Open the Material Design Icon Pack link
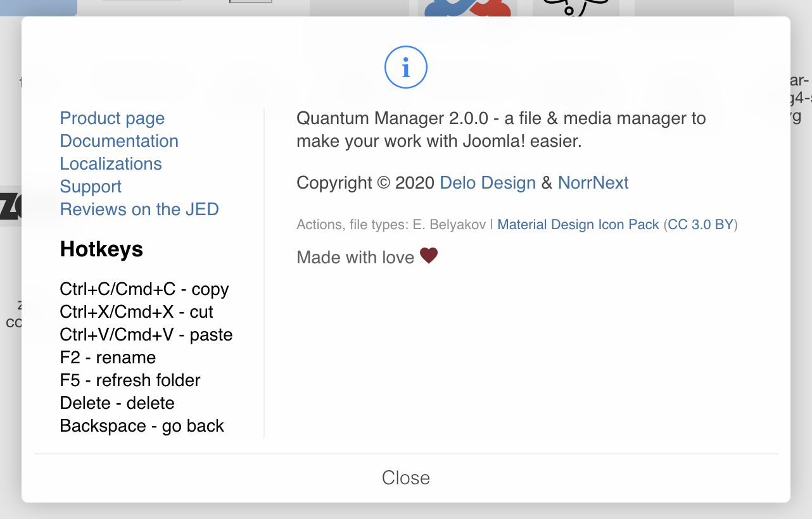This screenshot has width=812, height=519. point(578,225)
